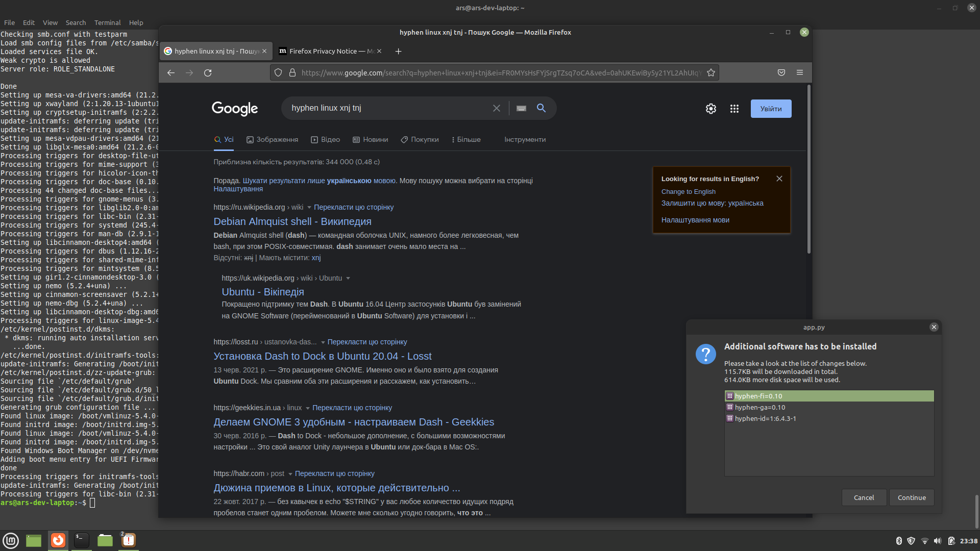Screen dimensions: 980x551
Task: Open the terminal View menu
Action: click(50, 22)
